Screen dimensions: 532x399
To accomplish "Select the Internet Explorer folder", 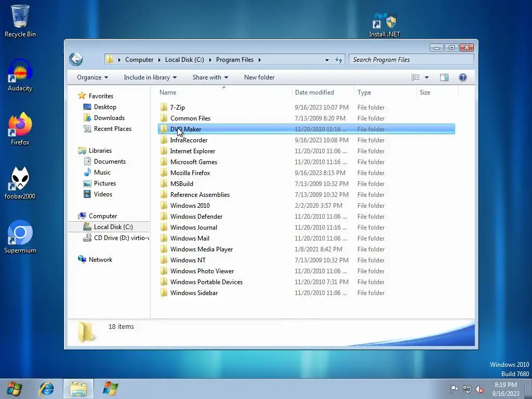I will click(x=306, y=151).
